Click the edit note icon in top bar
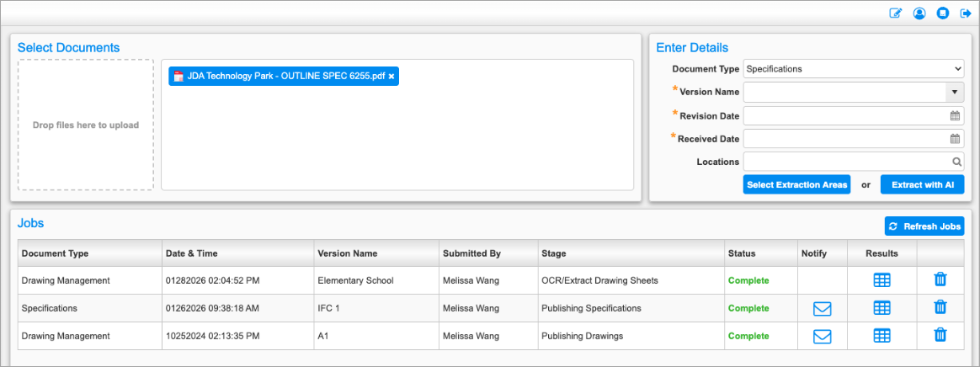Image resolution: width=980 pixels, height=367 pixels. click(896, 13)
